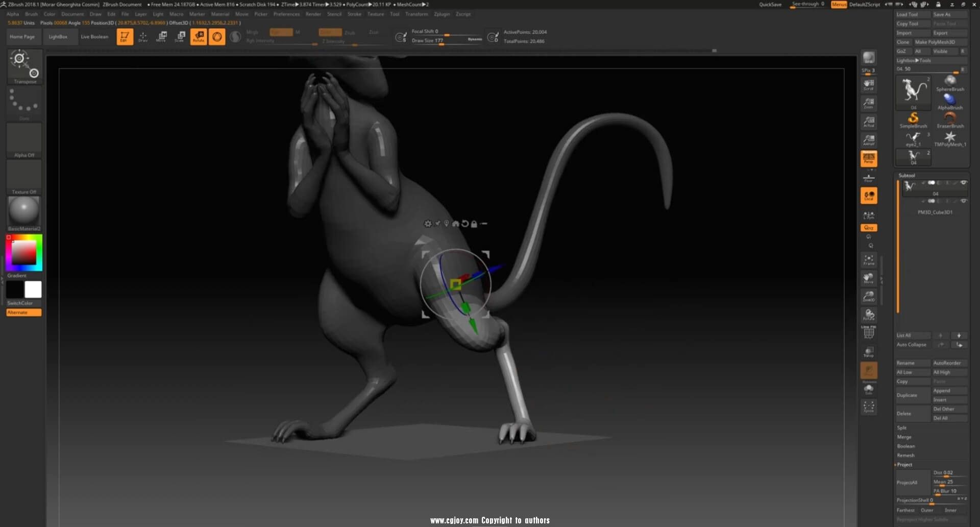Click the Append subtool button

click(949, 391)
